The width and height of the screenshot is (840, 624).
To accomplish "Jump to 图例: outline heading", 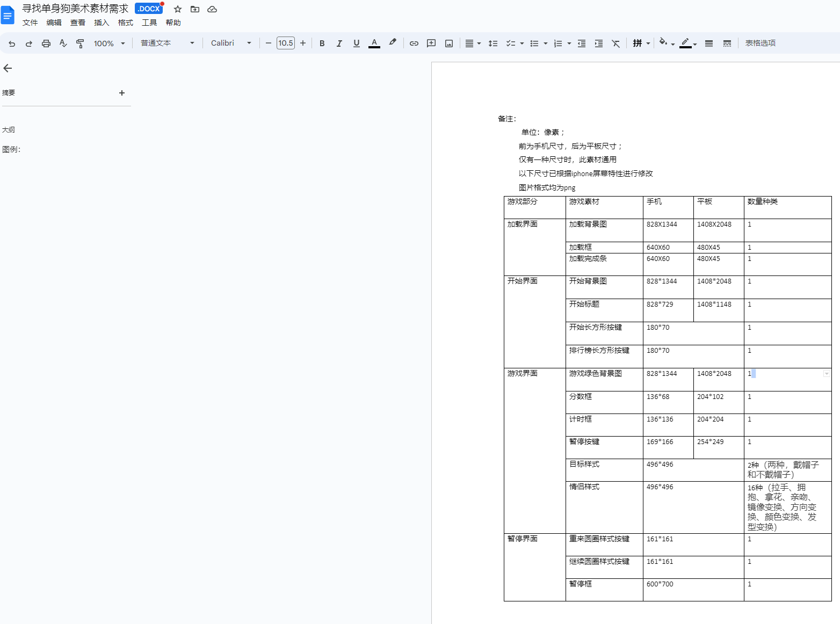I will 11,149.
